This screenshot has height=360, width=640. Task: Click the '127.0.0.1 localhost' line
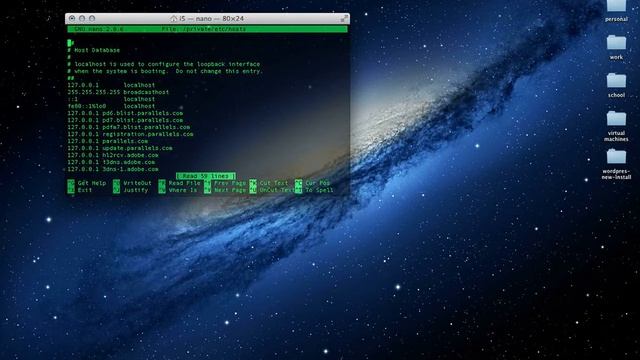(111, 85)
